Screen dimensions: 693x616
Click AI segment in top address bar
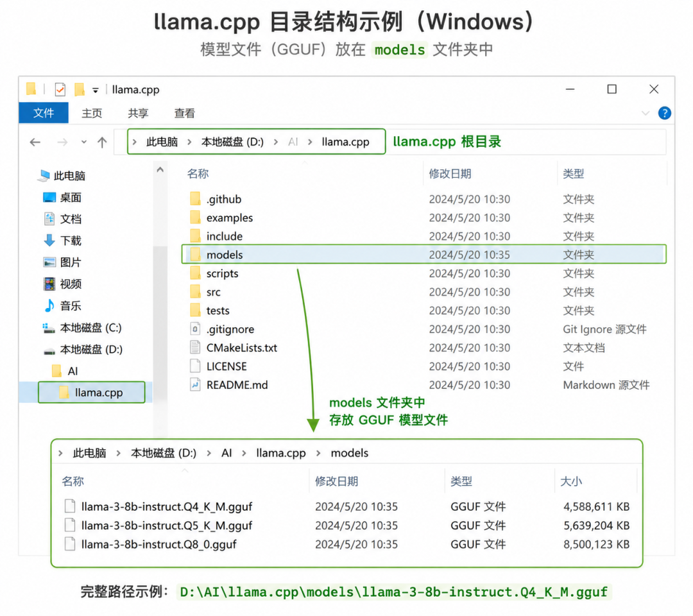(x=293, y=142)
